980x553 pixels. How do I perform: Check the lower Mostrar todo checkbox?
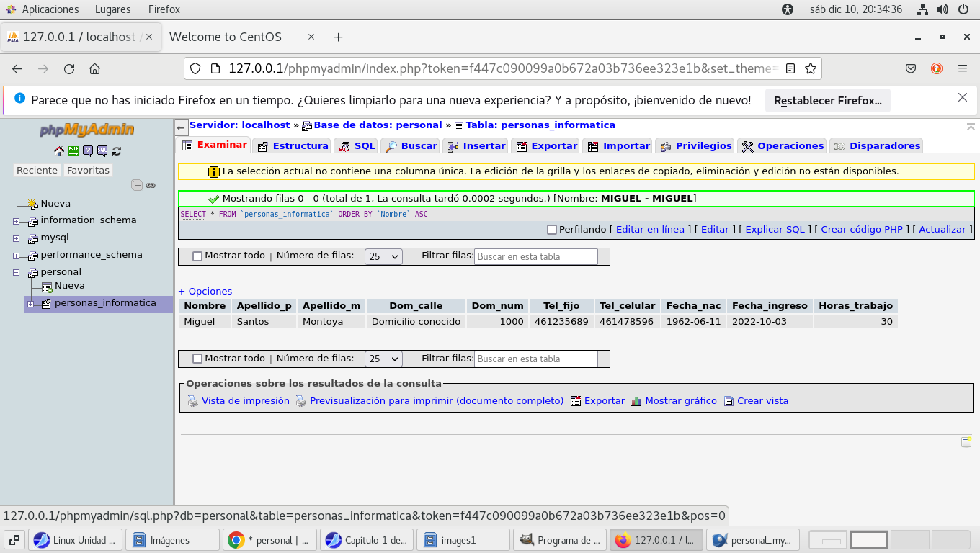click(x=197, y=359)
